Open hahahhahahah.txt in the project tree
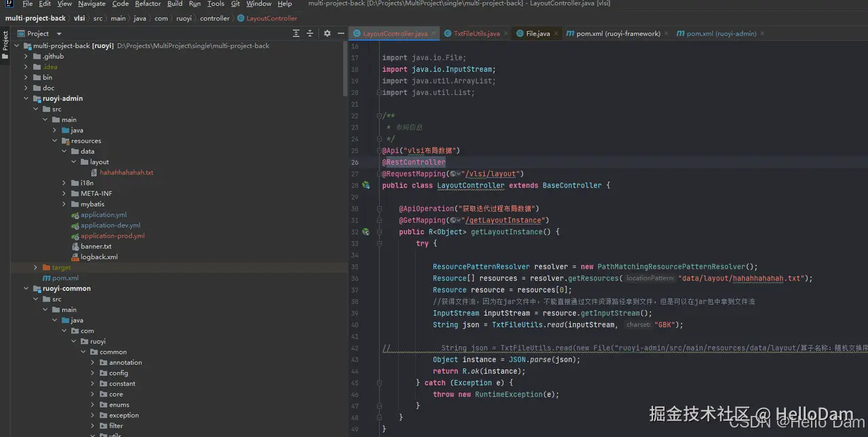 (x=126, y=172)
